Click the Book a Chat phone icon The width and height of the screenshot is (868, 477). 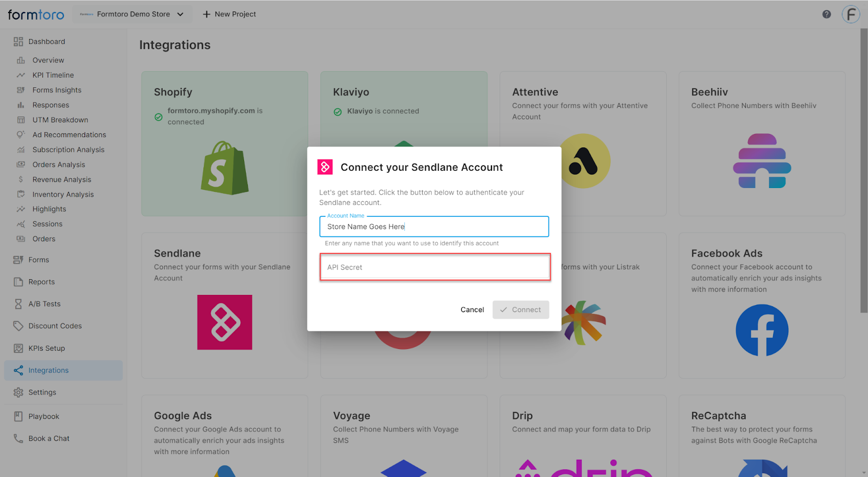click(18, 439)
